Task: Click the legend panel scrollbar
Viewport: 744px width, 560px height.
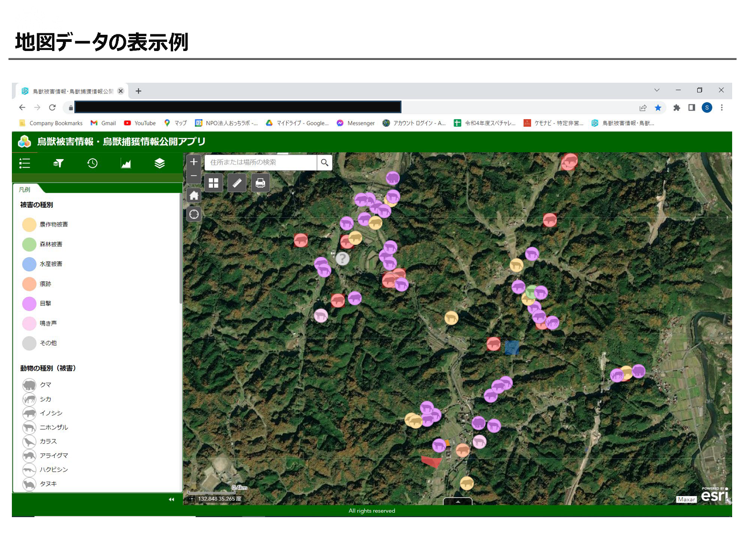Action: pos(181,248)
